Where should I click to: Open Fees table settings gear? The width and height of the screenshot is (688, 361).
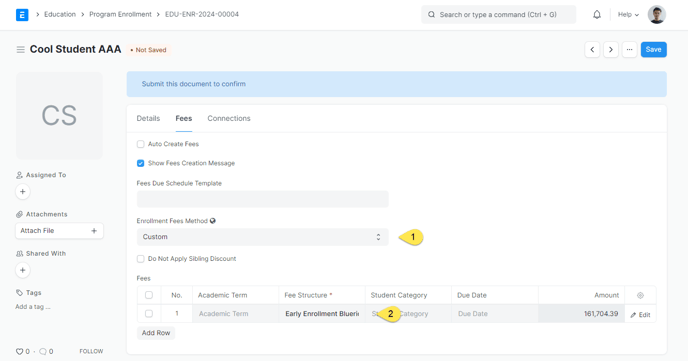pos(640,295)
